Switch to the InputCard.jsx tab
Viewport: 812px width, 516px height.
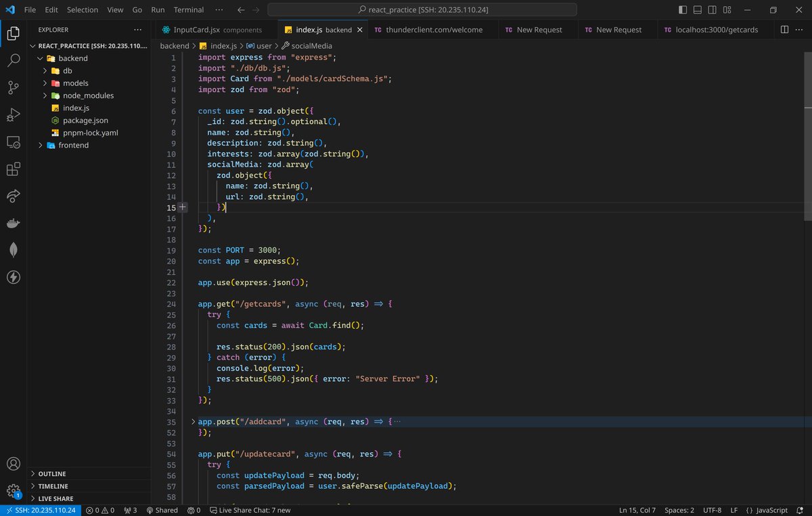click(x=217, y=30)
